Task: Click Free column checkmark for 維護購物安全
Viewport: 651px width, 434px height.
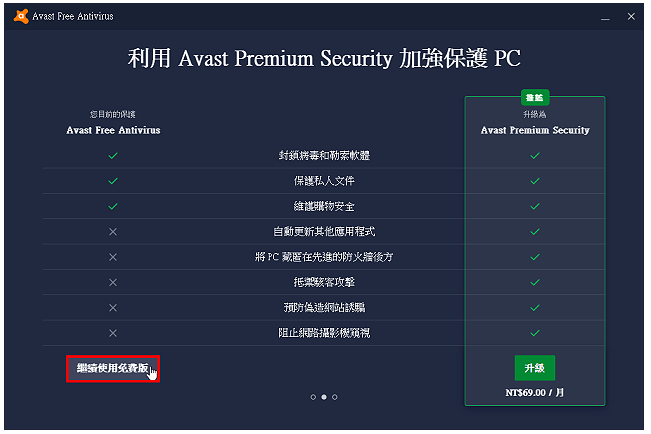Action: pos(113,206)
